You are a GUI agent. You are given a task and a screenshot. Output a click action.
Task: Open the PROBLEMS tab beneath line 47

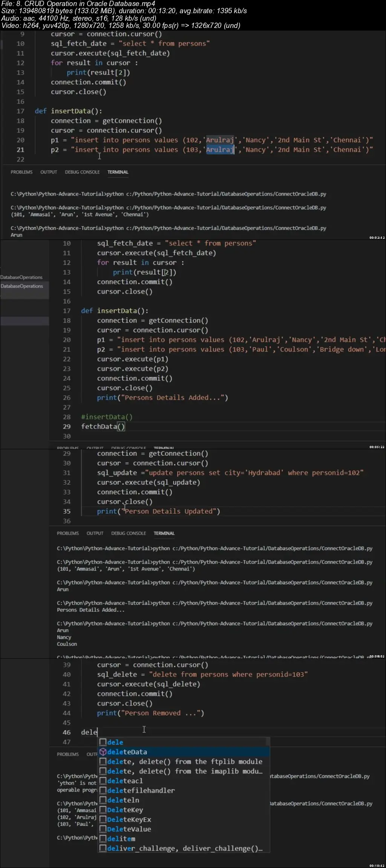[68, 754]
